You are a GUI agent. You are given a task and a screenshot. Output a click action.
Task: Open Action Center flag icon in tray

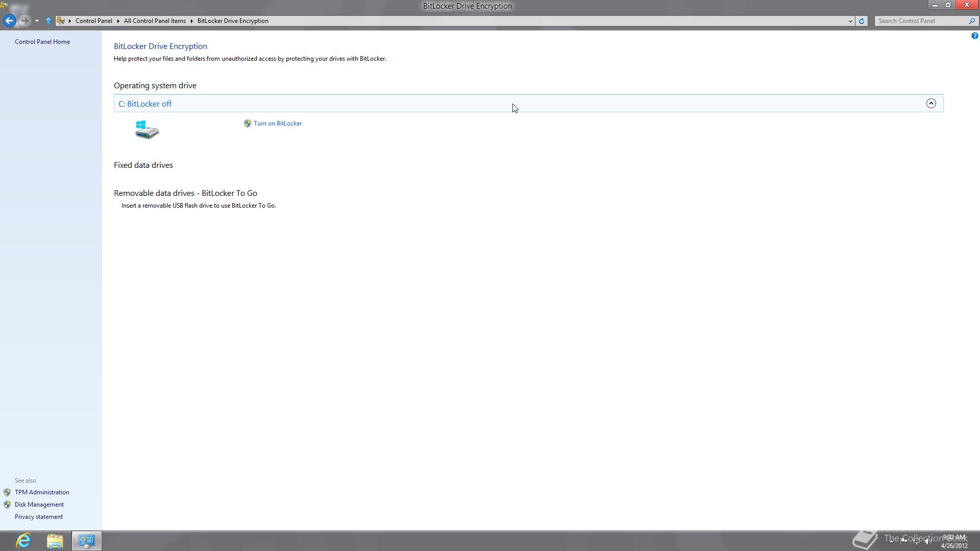[904, 541]
